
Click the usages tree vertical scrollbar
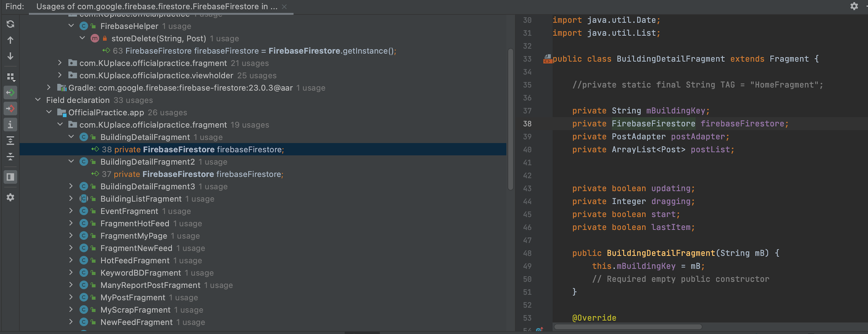coord(510,119)
